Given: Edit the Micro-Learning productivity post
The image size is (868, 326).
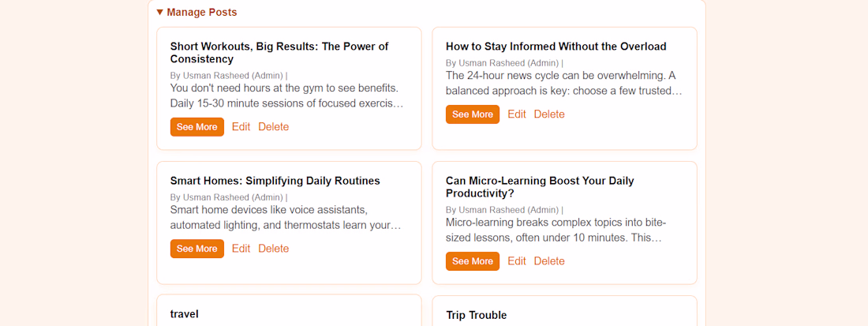Looking at the screenshot, I should point(517,261).
